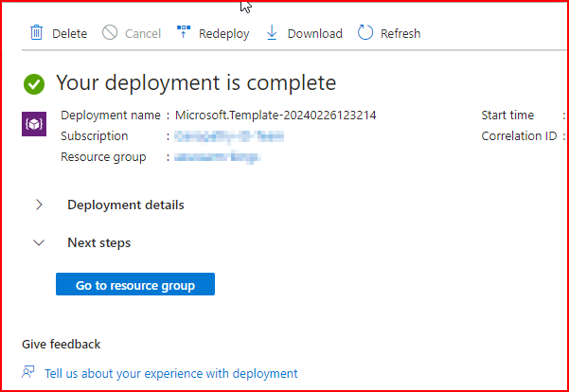The width and height of the screenshot is (569, 392).
Task: Click the Delete trash can icon
Action: (x=36, y=32)
